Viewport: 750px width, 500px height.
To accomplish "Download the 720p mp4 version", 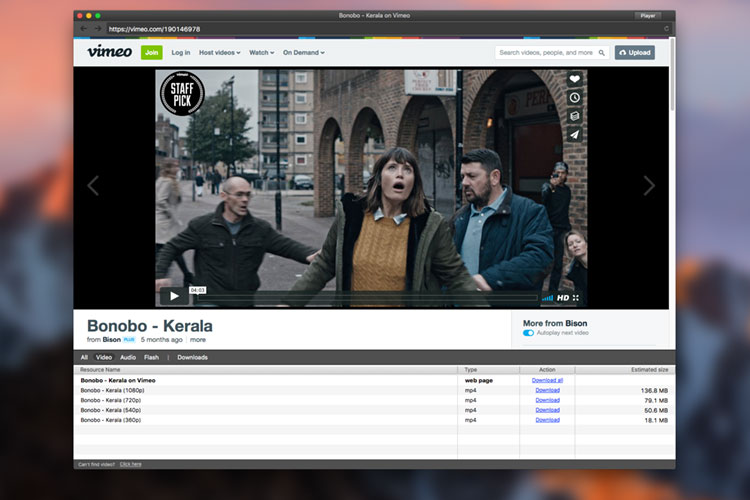I will [548, 400].
